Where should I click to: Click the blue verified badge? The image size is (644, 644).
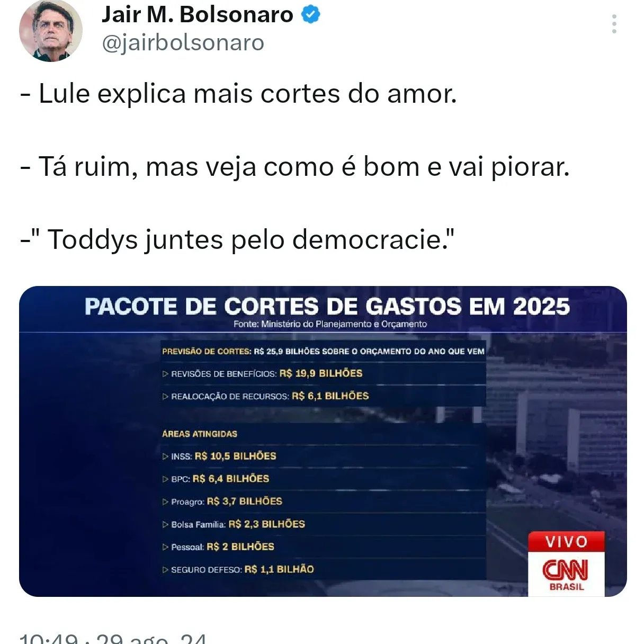pyautogui.click(x=311, y=15)
